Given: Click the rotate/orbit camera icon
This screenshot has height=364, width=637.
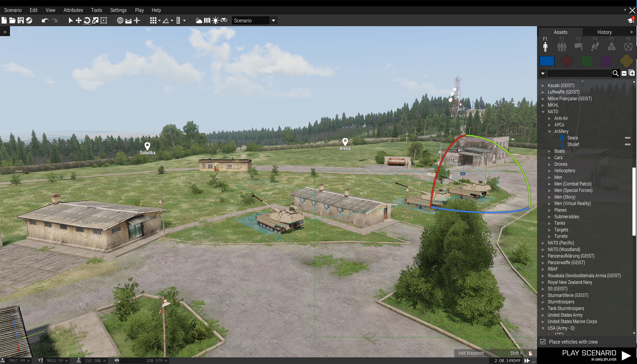Looking at the screenshot, I should (x=87, y=20).
